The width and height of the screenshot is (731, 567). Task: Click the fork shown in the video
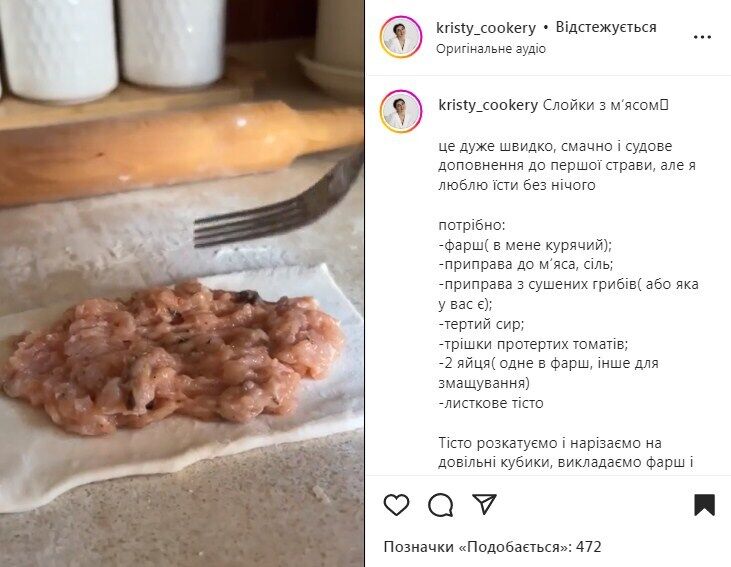[x=278, y=201]
